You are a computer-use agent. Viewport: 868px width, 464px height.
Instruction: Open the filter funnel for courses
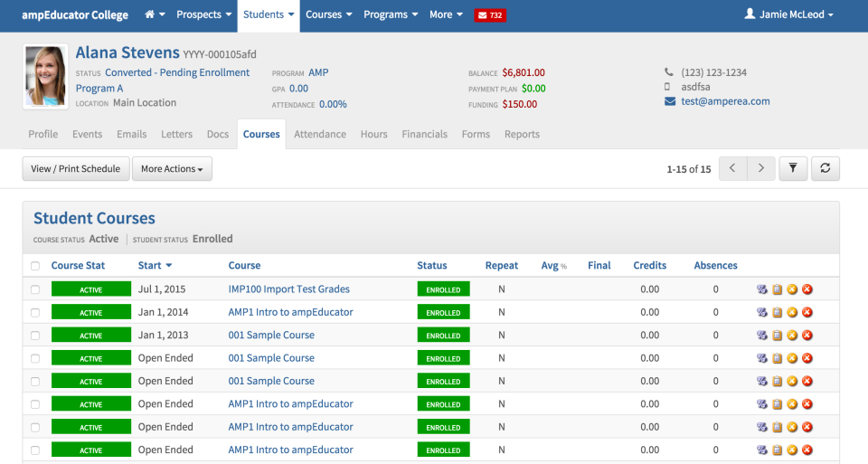click(x=793, y=168)
